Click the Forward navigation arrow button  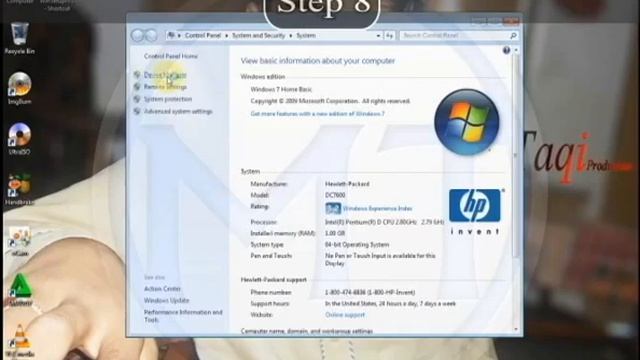151,36
